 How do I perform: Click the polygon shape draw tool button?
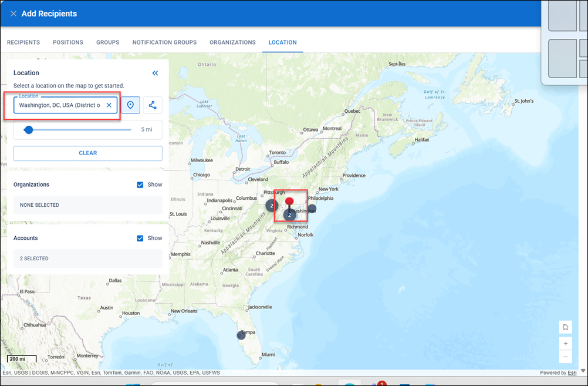pos(153,105)
